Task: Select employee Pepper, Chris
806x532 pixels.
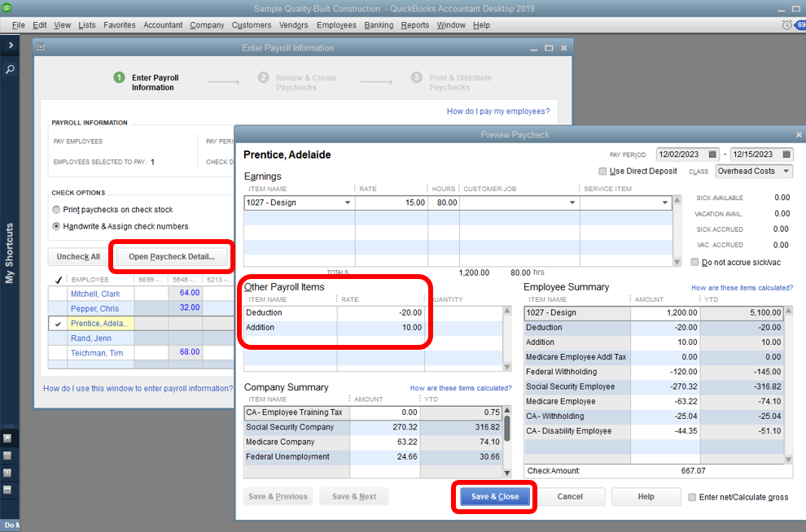Action: pyautogui.click(x=94, y=308)
